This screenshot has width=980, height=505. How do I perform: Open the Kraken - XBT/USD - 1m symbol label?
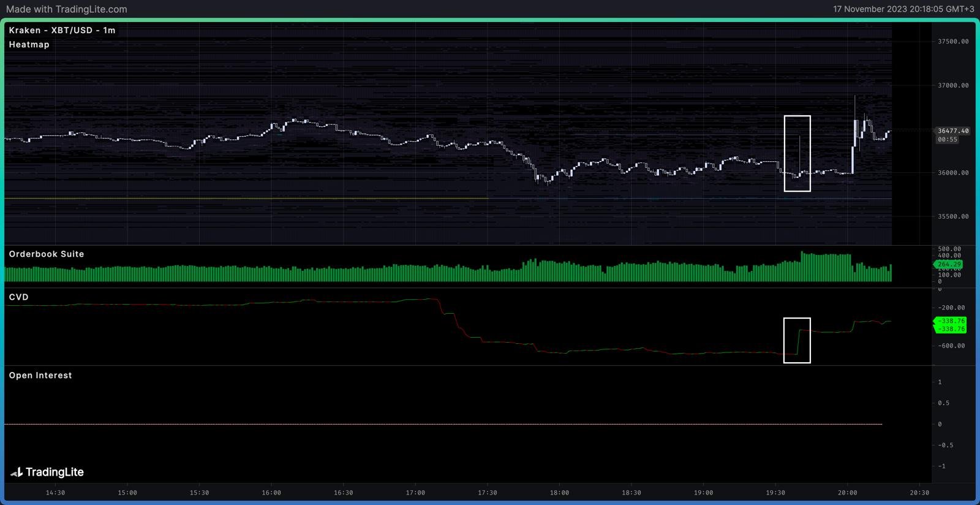coord(62,30)
